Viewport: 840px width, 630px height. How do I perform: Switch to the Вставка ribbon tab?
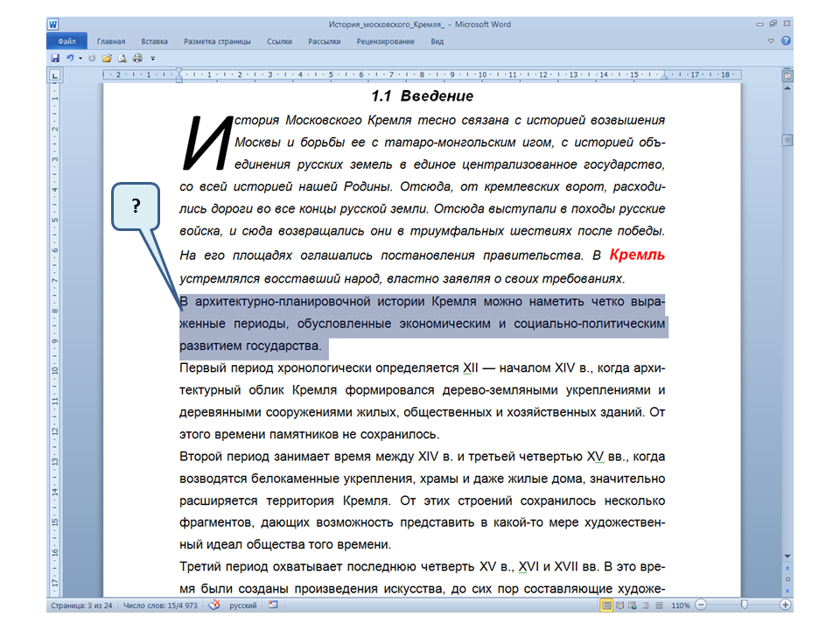point(154,41)
